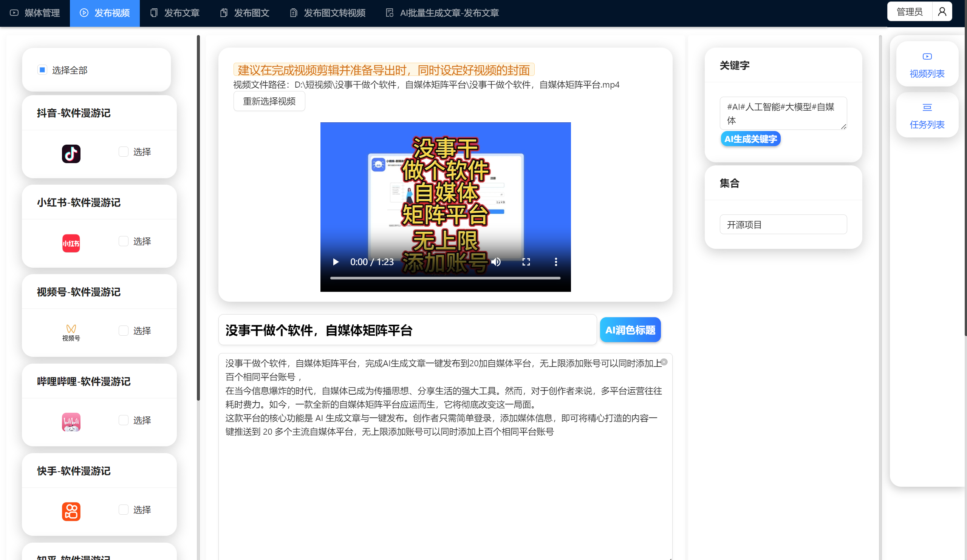The width and height of the screenshot is (967, 560).
Task: Click the Bilibili pink logo icon
Action: pyautogui.click(x=71, y=422)
